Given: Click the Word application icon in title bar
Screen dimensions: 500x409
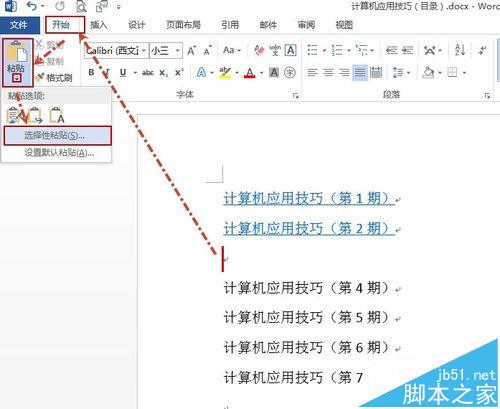Looking at the screenshot, I should click(10, 6).
